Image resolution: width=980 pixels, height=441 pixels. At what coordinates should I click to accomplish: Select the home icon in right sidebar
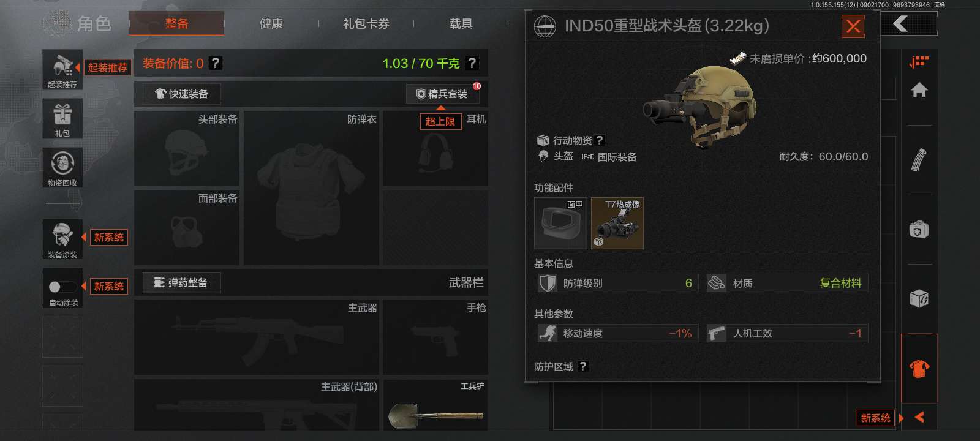click(x=919, y=91)
